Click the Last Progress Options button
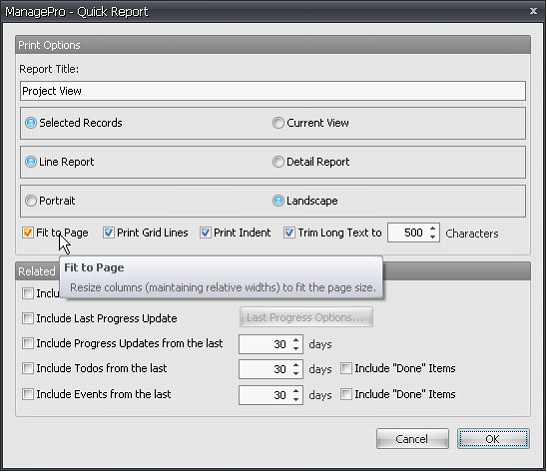This screenshot has height=472, width=547. (x=306, y=317)
